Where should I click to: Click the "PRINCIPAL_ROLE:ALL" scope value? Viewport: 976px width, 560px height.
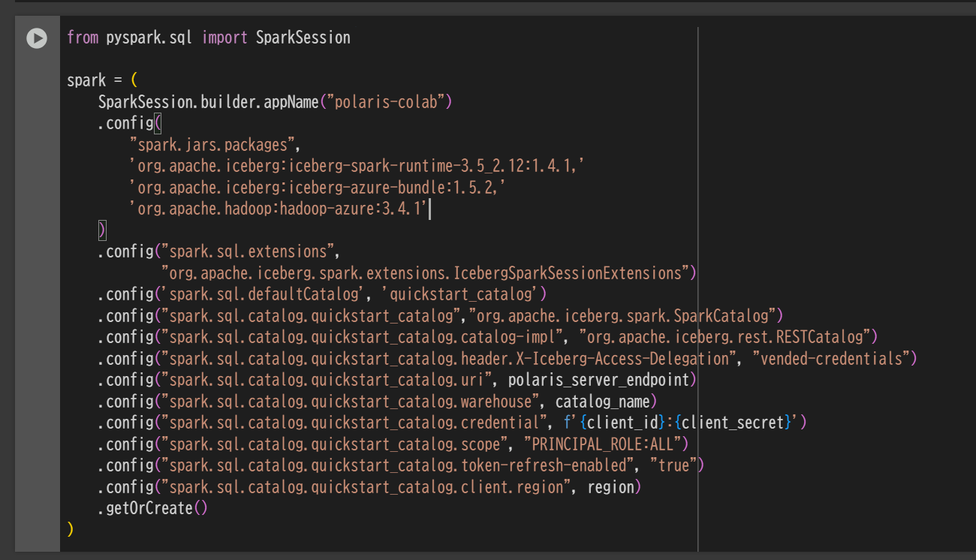(602, 444)
